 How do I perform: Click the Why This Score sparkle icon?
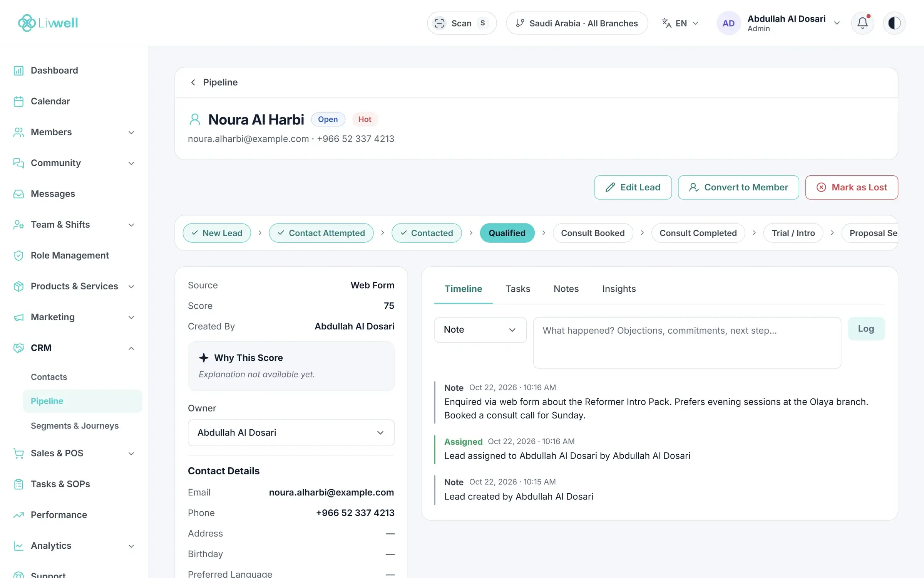click(204, 358)
